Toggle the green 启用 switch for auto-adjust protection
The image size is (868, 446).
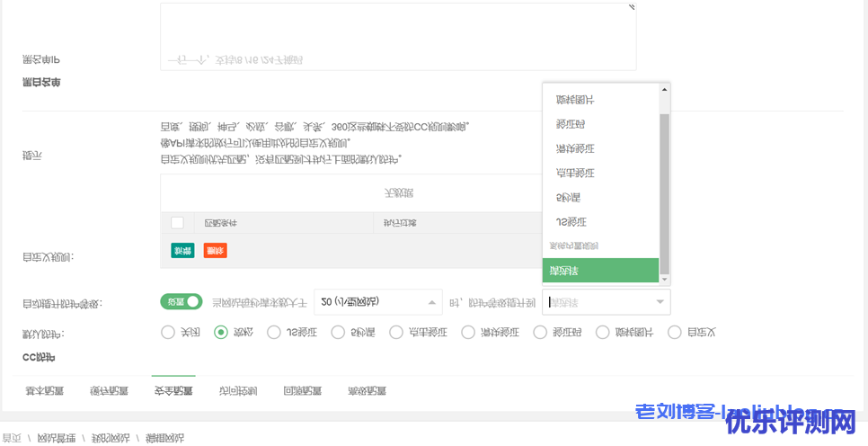181,302
